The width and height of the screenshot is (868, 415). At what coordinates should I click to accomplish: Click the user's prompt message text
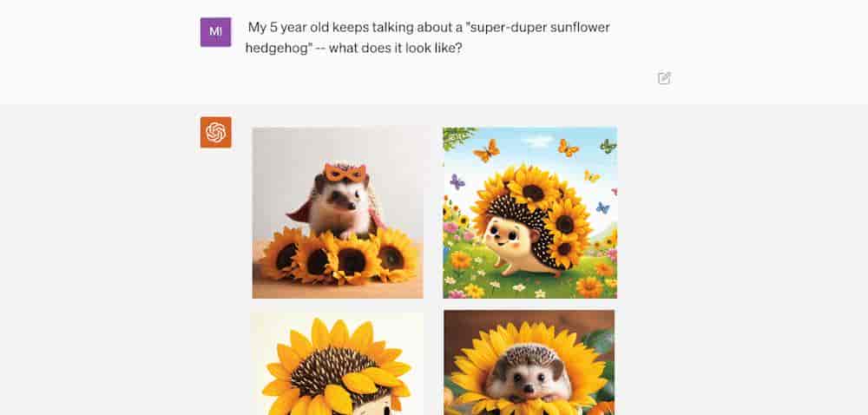point(427,37)
